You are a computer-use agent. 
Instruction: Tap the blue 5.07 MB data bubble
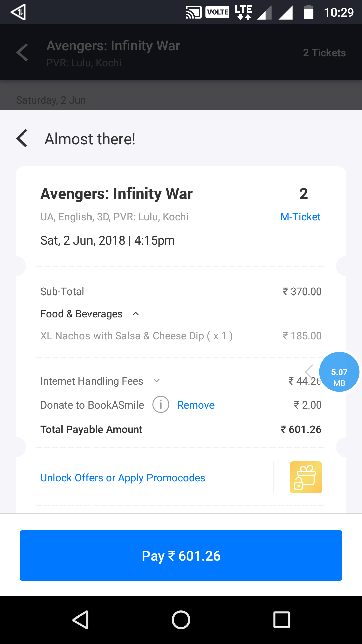tap(339, 372)
